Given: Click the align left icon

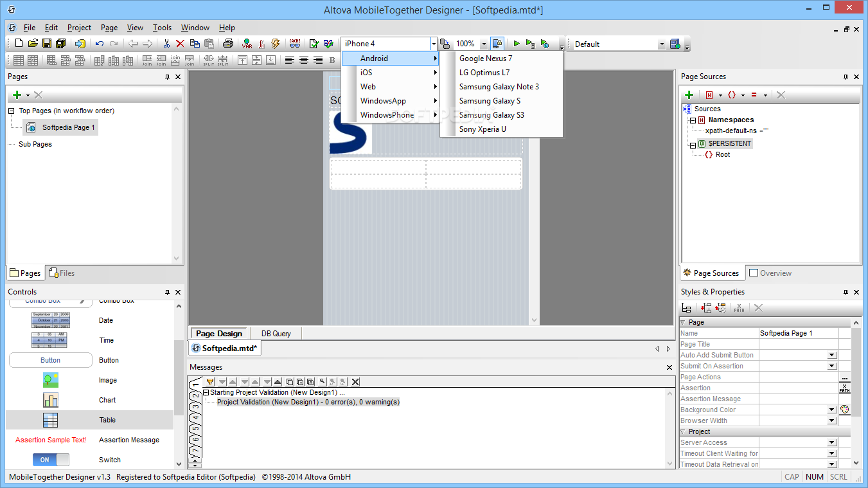Looking at the screenshot, I should tap(290, 60).
